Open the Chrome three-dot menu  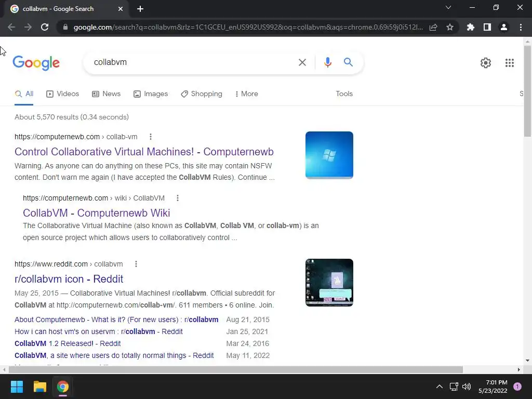point(521,27)
